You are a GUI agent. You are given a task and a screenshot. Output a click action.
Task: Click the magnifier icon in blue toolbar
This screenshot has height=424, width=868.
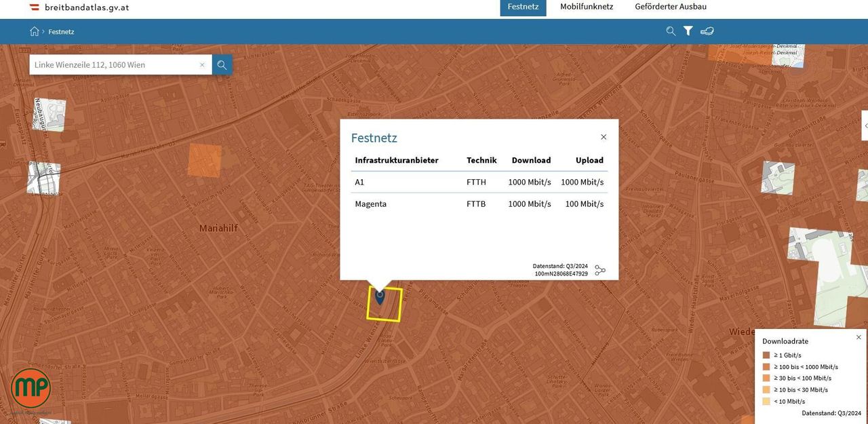pos(671,31)
